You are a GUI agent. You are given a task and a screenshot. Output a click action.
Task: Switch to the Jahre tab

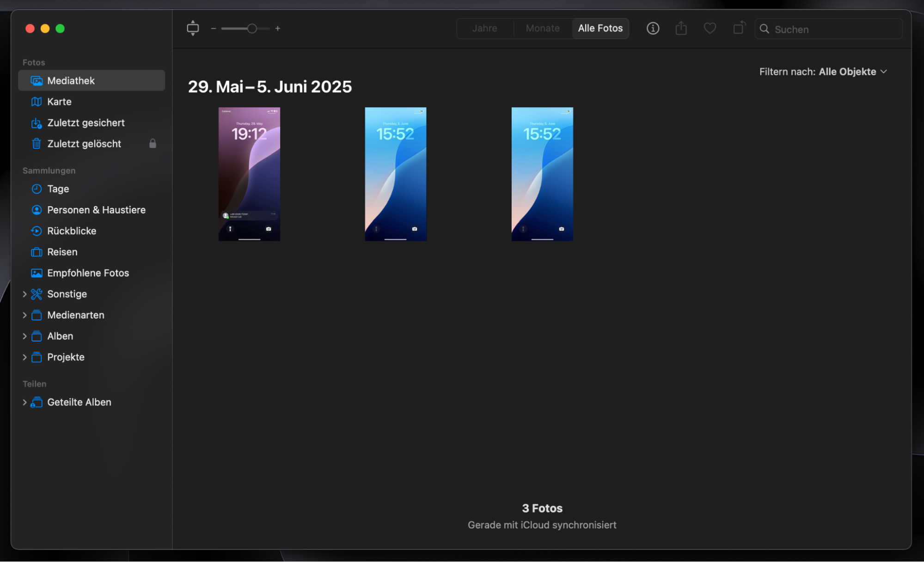point(484,29)
